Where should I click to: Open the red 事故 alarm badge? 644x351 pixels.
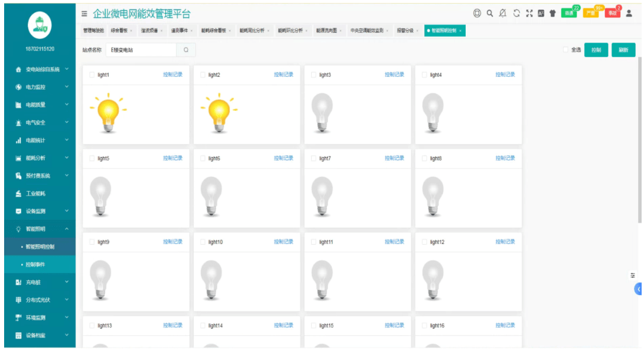click(612, 13)
